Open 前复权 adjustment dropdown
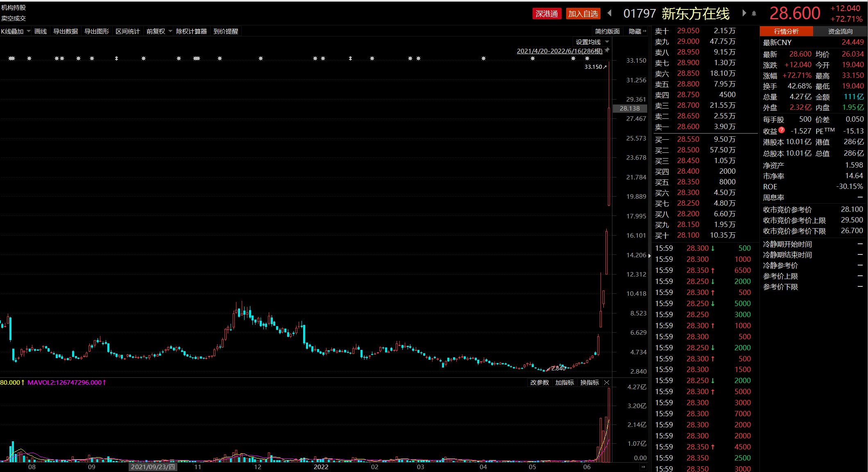 170,31
